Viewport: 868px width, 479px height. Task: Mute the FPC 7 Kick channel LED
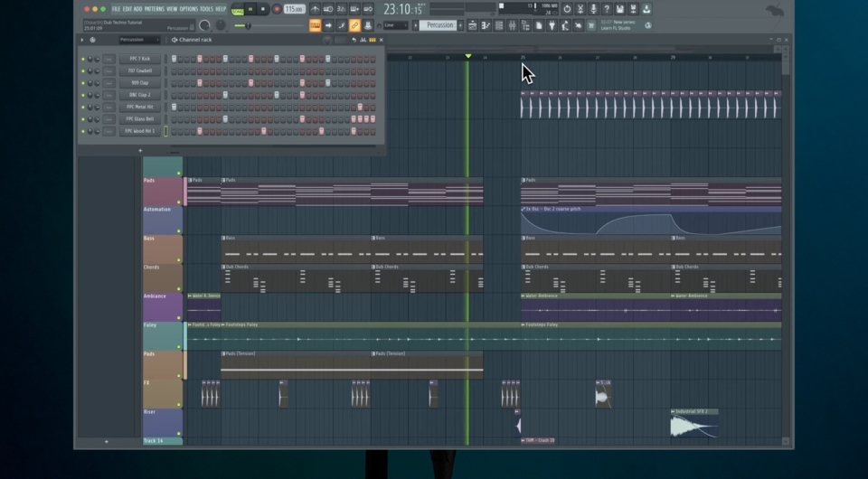pos(83,59)
